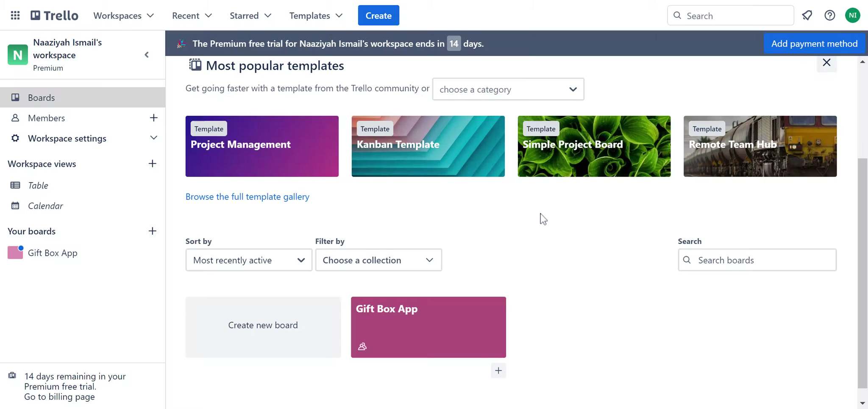Click Go to billing page link
868x409 pixels.
coord(59,397)
